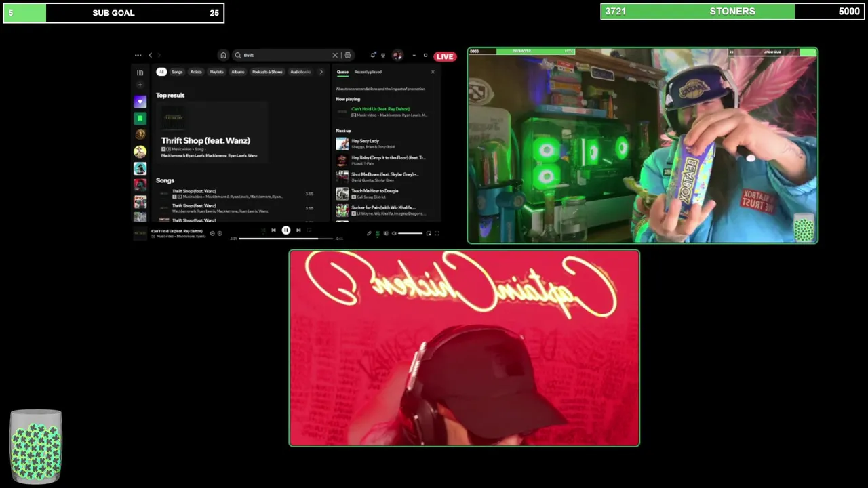Skip to the next track
The height and width of the screenshot is (488, 868).
pyautogui.click(x=298, y=230)
